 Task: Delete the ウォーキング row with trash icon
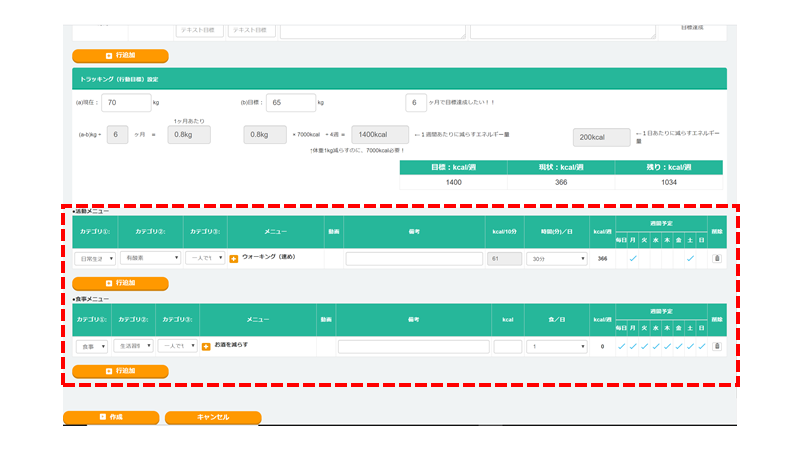pos(716,258)
